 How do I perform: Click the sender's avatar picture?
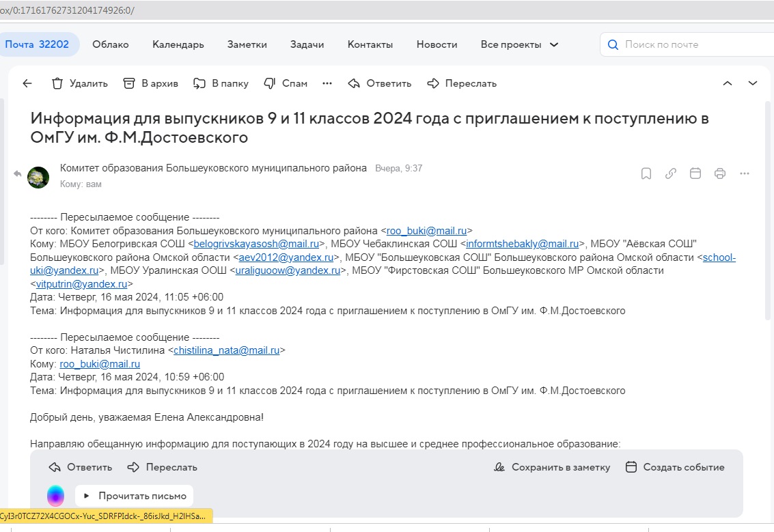click(x=38, y=177)
